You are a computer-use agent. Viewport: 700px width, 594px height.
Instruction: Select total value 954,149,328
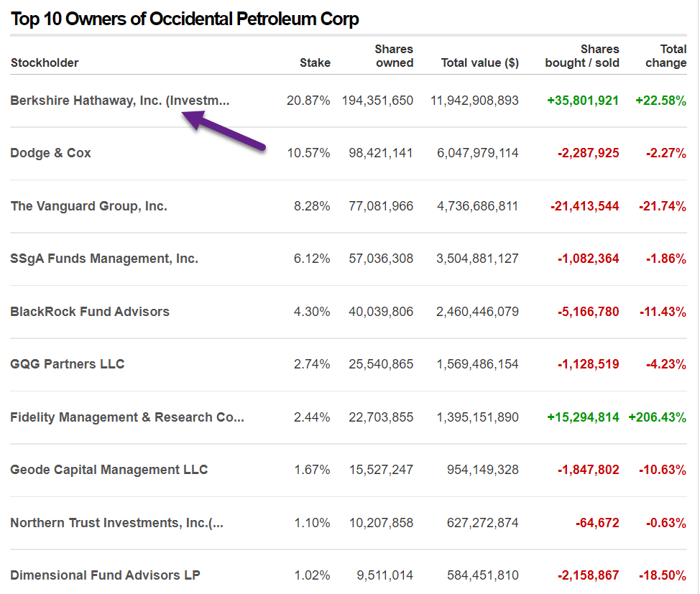point(483,470)
